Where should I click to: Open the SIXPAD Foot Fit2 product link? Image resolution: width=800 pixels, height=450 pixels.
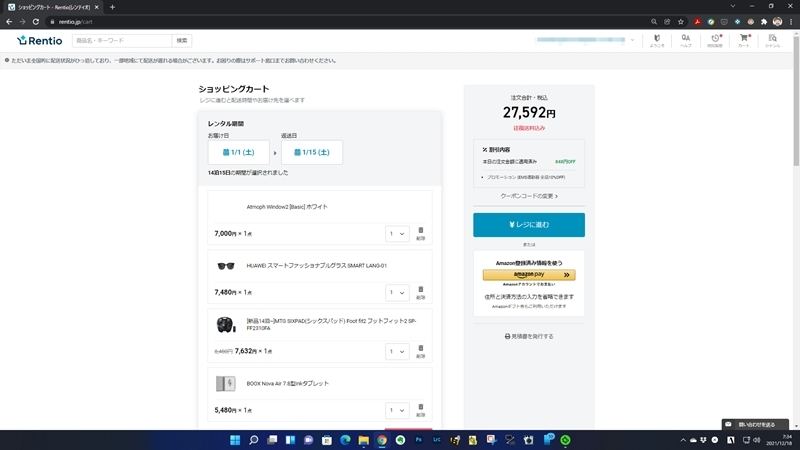pyautogui.click(x=331, y=324)
